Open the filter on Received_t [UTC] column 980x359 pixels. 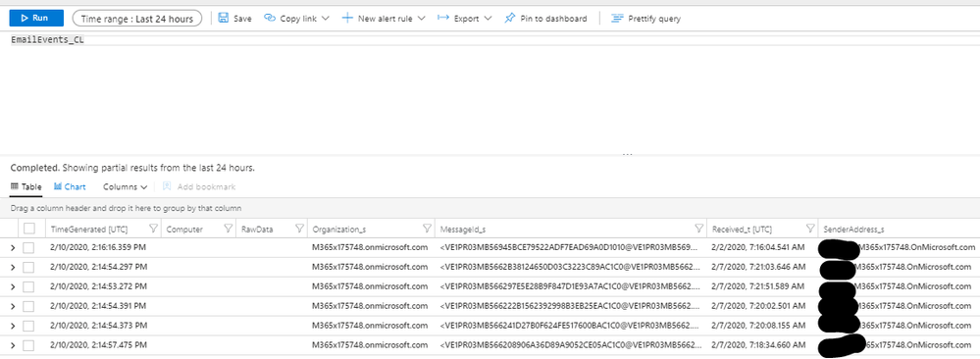pos(810,229)
